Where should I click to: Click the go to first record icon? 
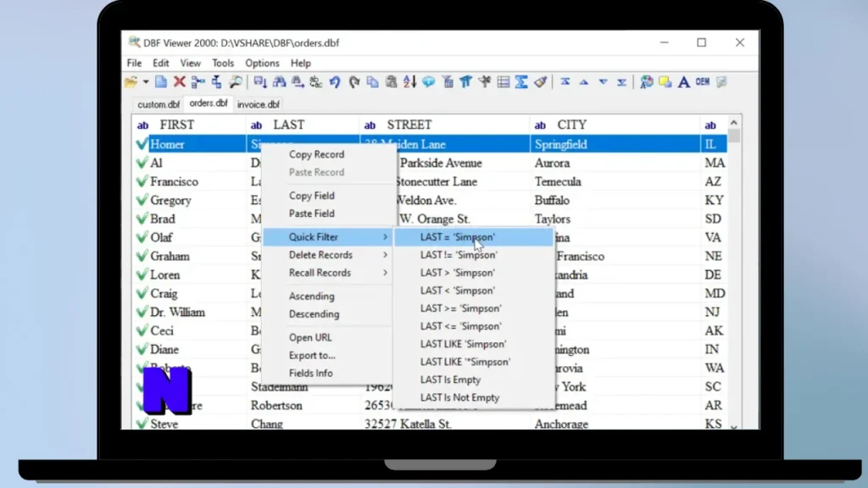(565, 82)
